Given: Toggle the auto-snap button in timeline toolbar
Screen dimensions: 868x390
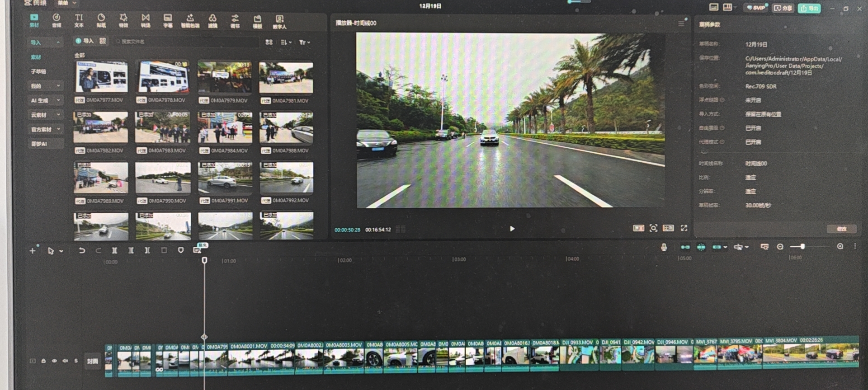Looking at the screenshot, I should click(x=701, y=247).
